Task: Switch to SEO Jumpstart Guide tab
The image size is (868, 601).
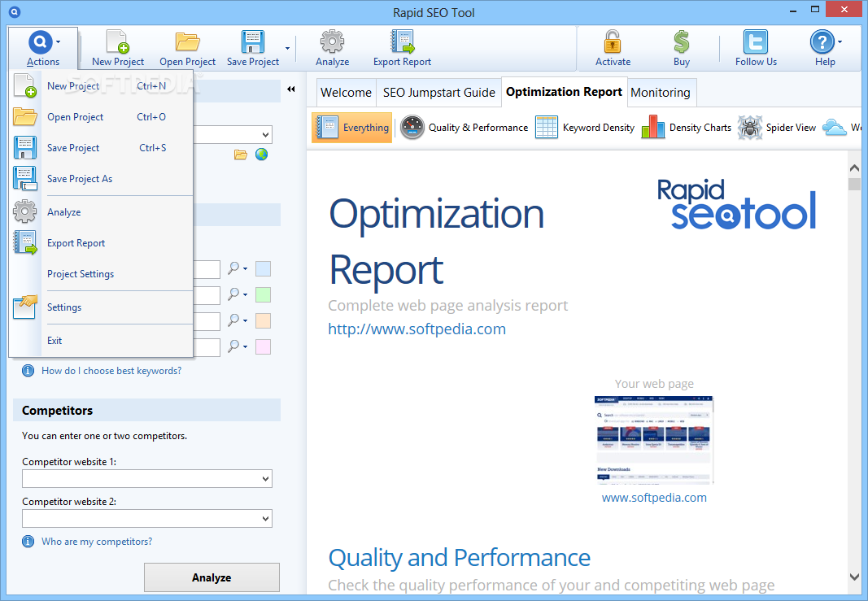Action: [439, 93]
